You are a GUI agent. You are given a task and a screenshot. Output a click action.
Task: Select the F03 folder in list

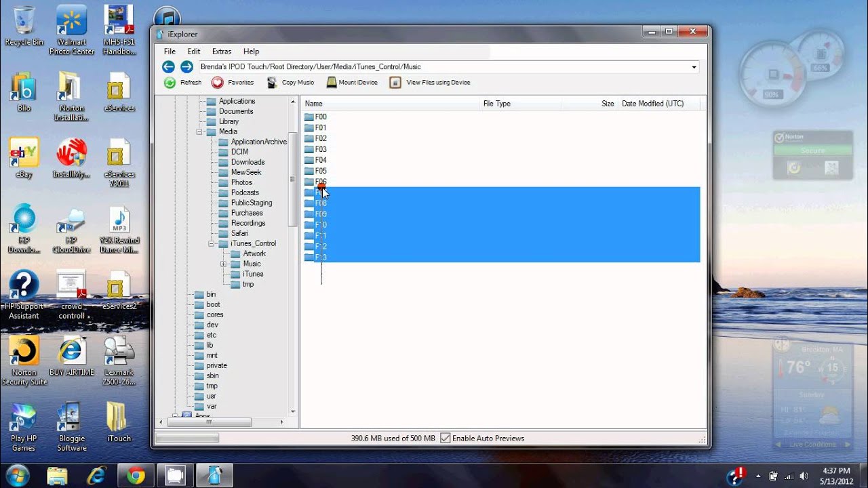point(321,149)
